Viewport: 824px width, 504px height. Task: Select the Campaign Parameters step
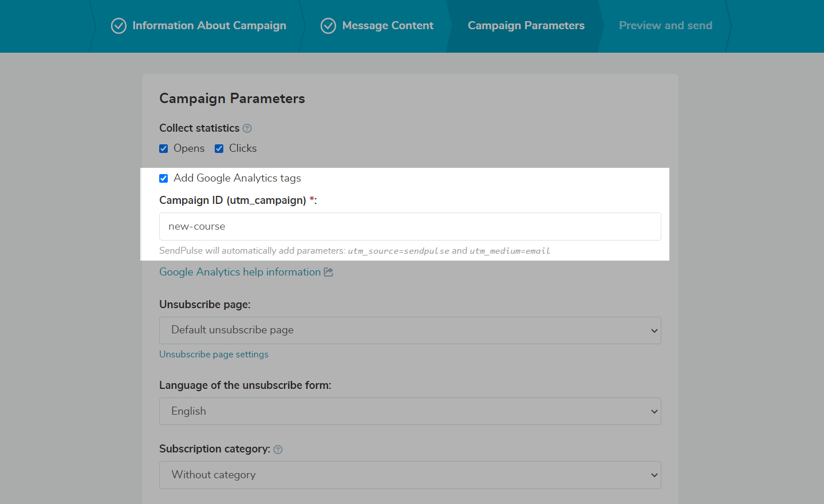pos(526,26)
